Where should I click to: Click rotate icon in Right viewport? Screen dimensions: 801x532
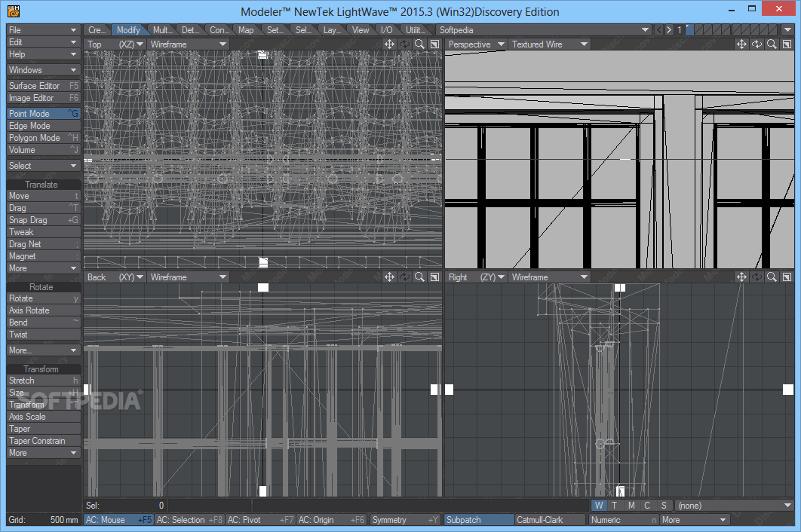tap(757, 277)
